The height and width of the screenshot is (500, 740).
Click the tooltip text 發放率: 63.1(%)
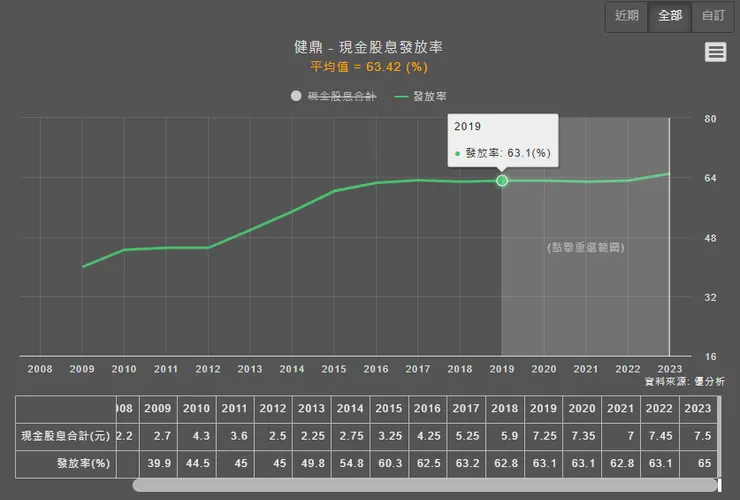[x=508, y=153]
